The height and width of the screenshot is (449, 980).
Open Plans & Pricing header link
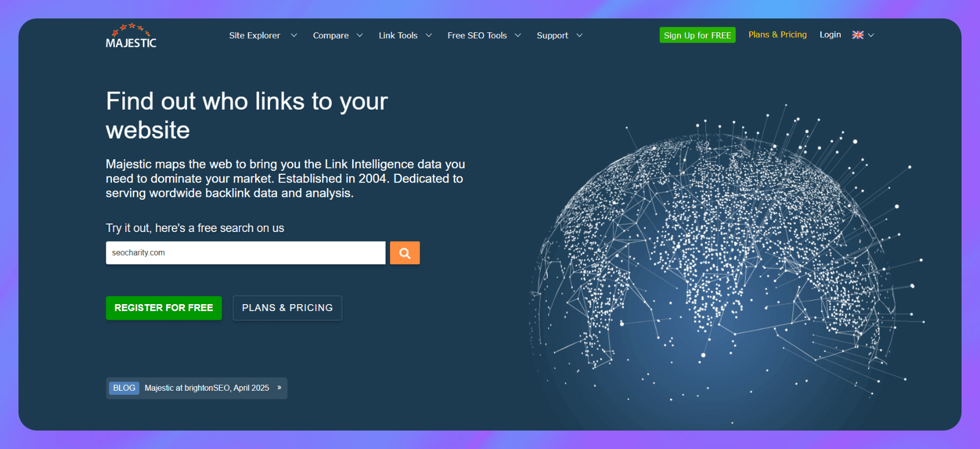pyautogui.click(x=777, y=35)
